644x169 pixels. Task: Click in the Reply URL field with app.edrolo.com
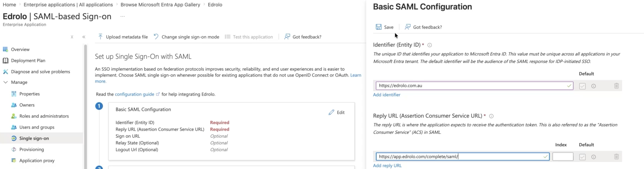click(462, 156)
